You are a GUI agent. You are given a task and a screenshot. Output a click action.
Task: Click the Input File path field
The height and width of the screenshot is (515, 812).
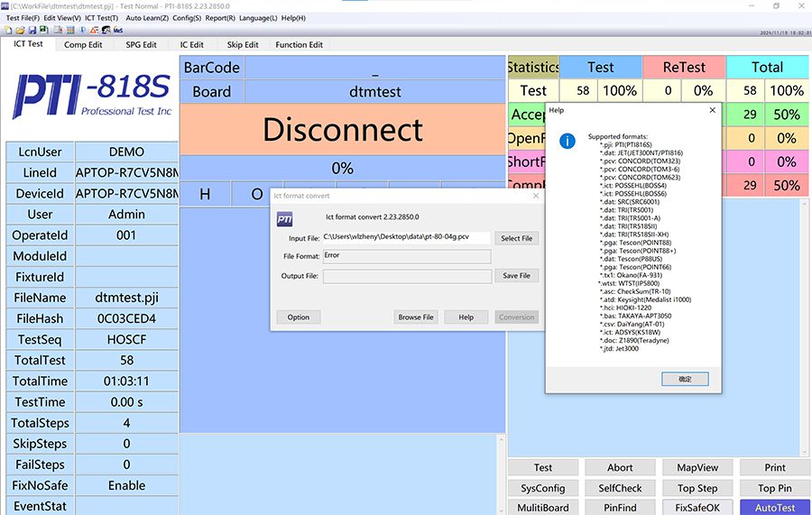(407, 237)
